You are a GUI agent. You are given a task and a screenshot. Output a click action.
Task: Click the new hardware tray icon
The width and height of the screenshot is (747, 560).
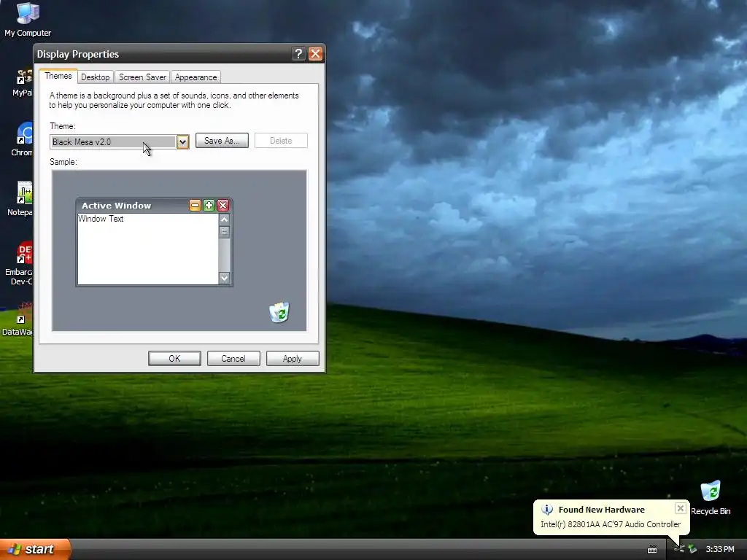(x=679, y=550)
